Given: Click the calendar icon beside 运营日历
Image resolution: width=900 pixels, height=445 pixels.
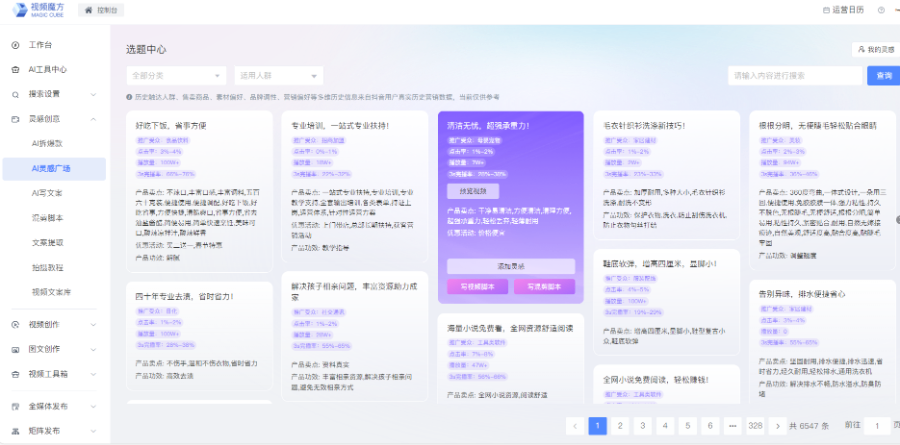Looking at the screenshot, I should pyautogui.click(x=827, y=10).
